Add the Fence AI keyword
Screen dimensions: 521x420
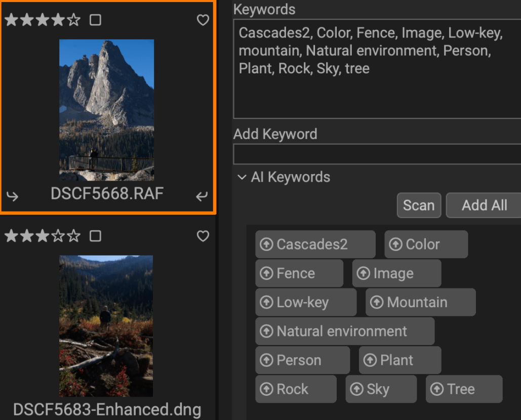299,273
